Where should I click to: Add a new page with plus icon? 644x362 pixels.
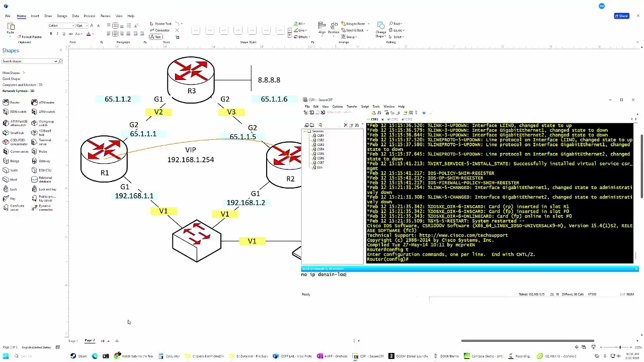[117, 341]
